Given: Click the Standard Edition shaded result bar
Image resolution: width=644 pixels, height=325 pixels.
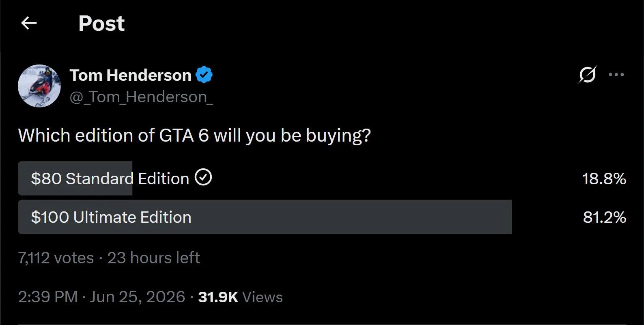Looking at the screenshot, I should pos(75,178).
